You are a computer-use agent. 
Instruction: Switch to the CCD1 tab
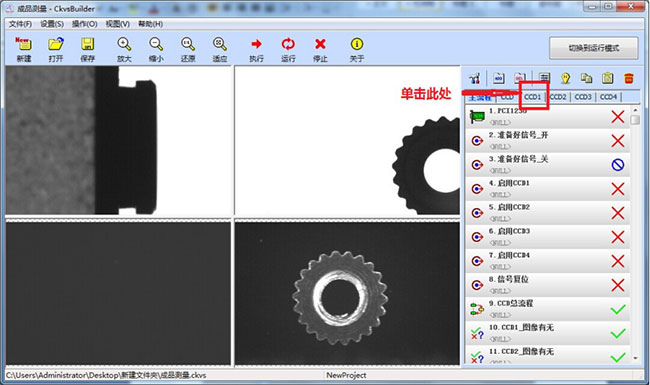533,97
